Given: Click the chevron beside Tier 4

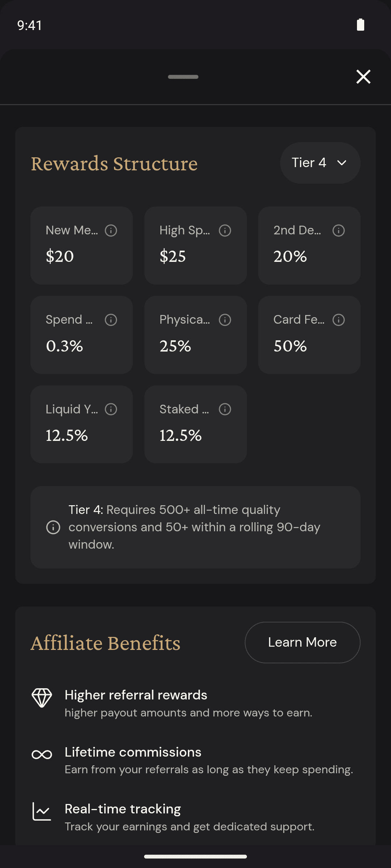Looking at the screenshot, I should tap(342, 163).
